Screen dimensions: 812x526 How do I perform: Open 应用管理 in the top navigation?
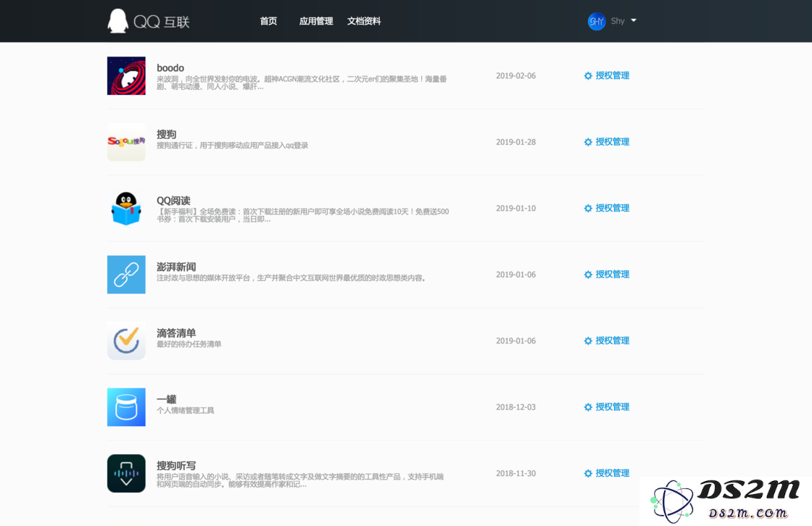[316, 21]
